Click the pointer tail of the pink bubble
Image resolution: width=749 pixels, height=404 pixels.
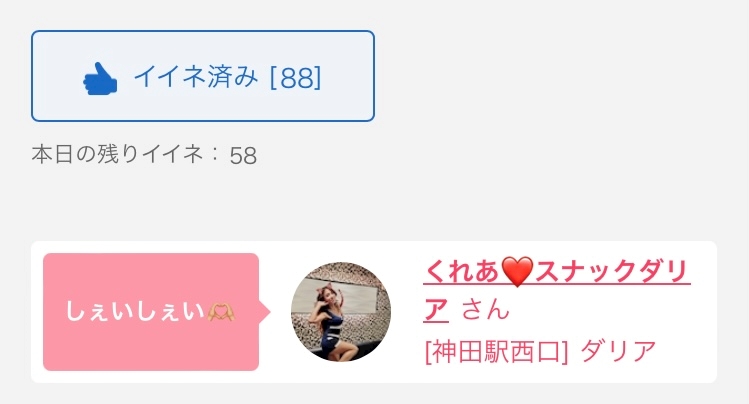click(265, 312)
